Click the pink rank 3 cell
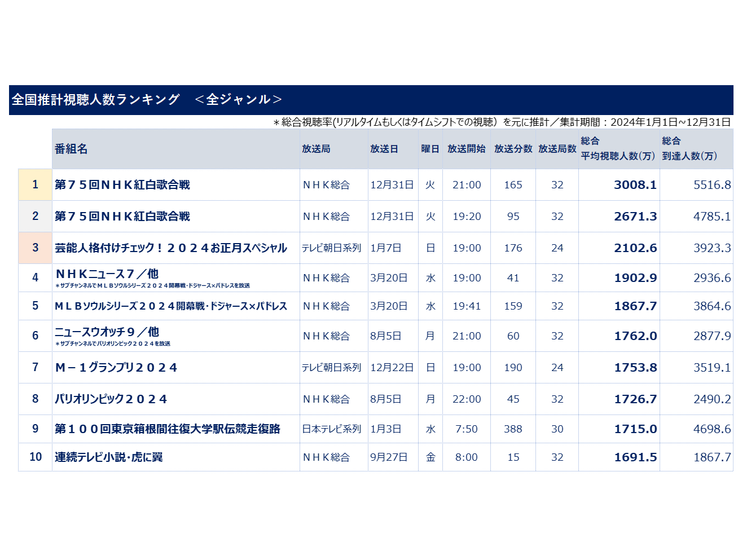Screen dimensions: 747x560 35,248
